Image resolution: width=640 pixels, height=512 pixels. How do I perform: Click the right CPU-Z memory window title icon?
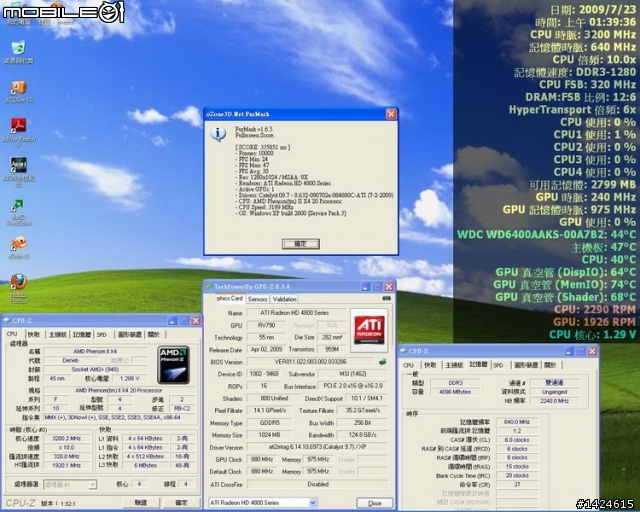click(x=403, y=351)
